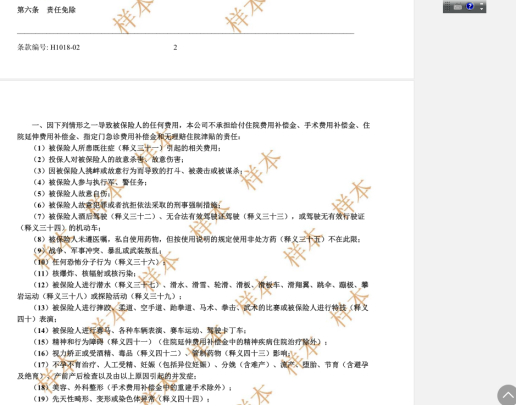
Task: Click clause (14) about 赛马 and 卡丁车
Action: [x=140, y=330]
